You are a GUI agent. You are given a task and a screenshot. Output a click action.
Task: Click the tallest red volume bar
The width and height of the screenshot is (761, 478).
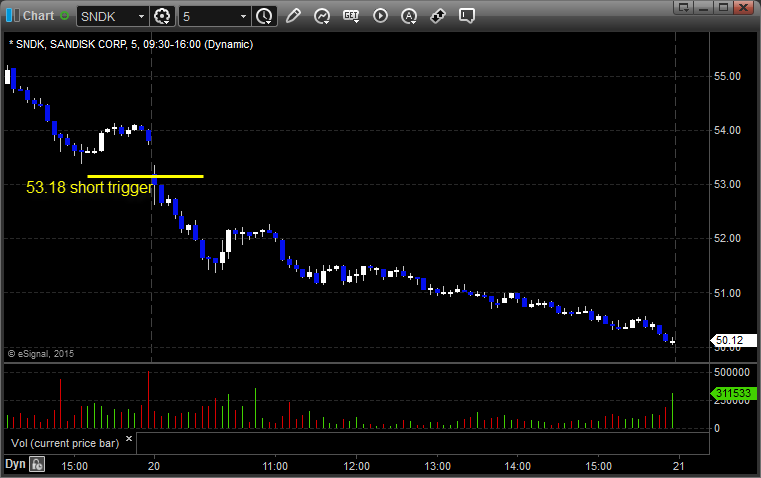click(149, 400)
